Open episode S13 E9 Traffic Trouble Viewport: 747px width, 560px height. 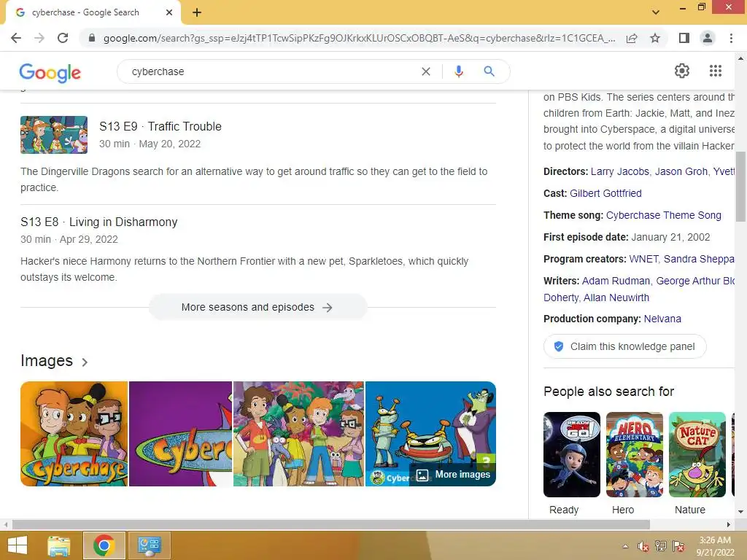click(160, 126)
